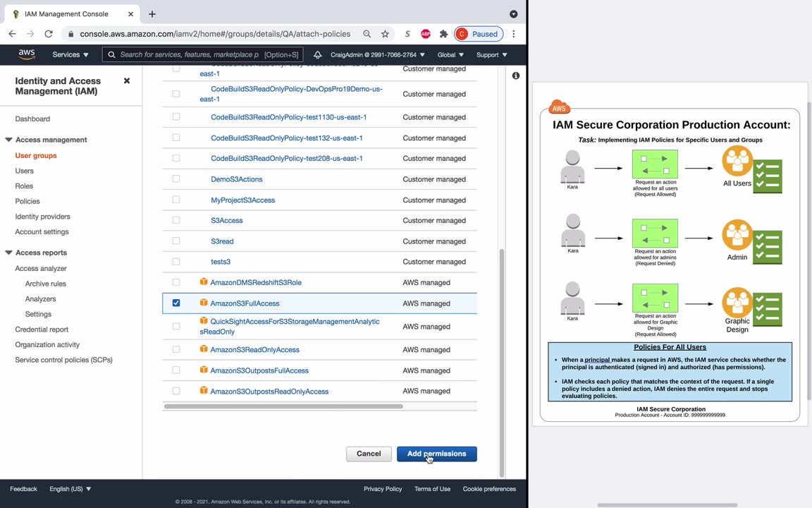Check the tests3 policy checkbox

[176, 262]
